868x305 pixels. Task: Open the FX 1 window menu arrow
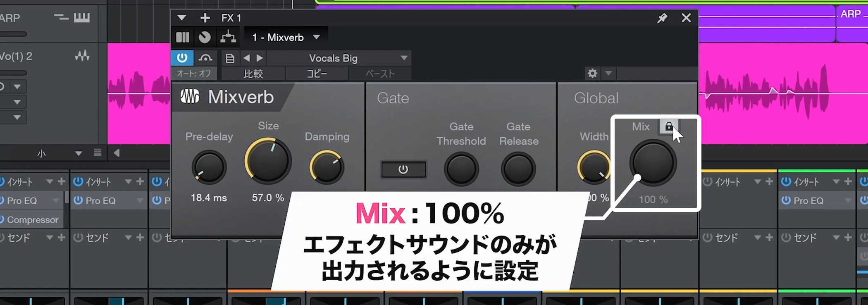coord(181,18)
